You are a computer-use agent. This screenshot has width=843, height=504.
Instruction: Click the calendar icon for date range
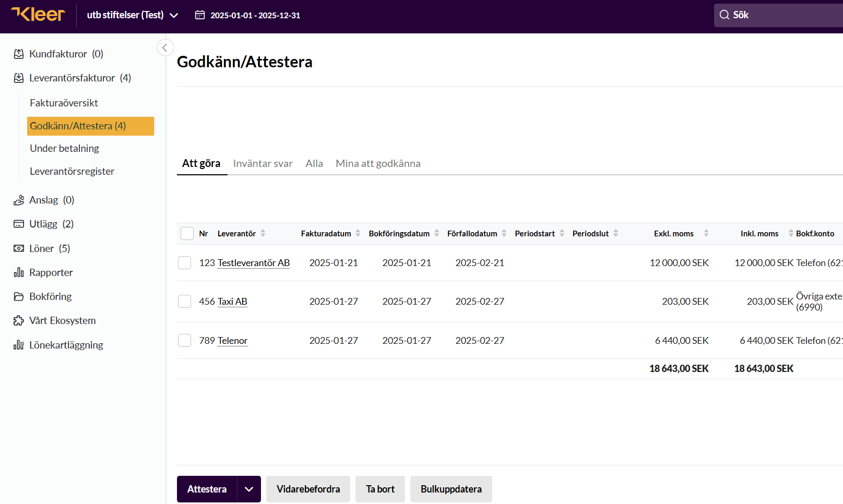point(200,15)
